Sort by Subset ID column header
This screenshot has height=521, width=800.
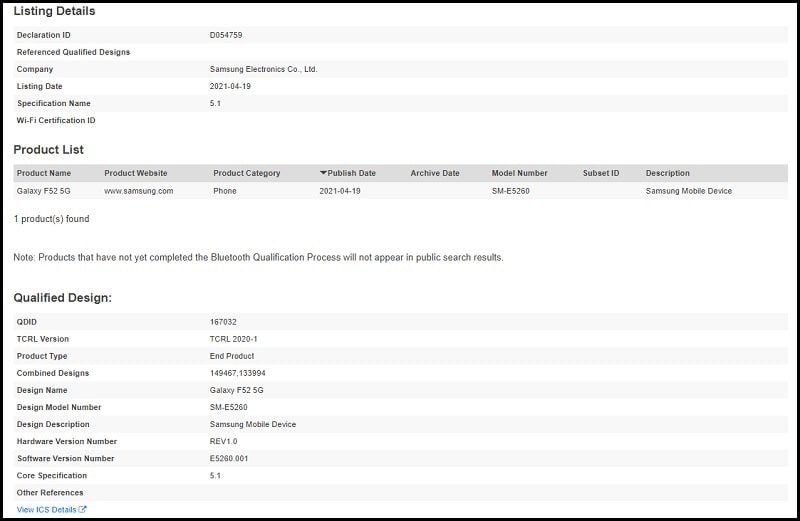pos(601,173)
